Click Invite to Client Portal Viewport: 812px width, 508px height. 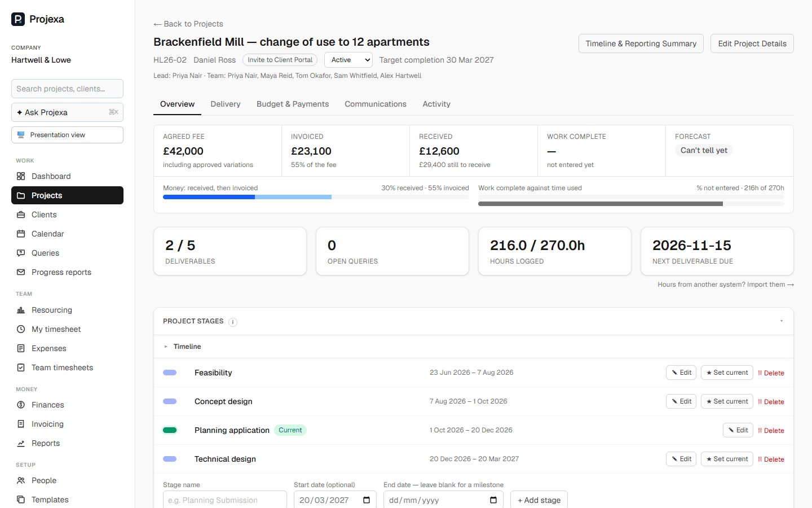click(x=280, y=60)
